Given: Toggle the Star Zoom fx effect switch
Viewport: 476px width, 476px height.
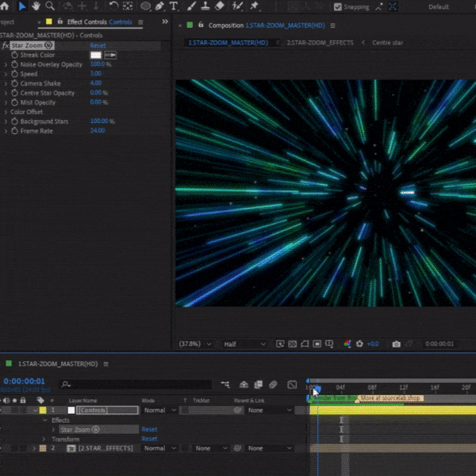Looking at the screenshot, I should click(6, 46).
